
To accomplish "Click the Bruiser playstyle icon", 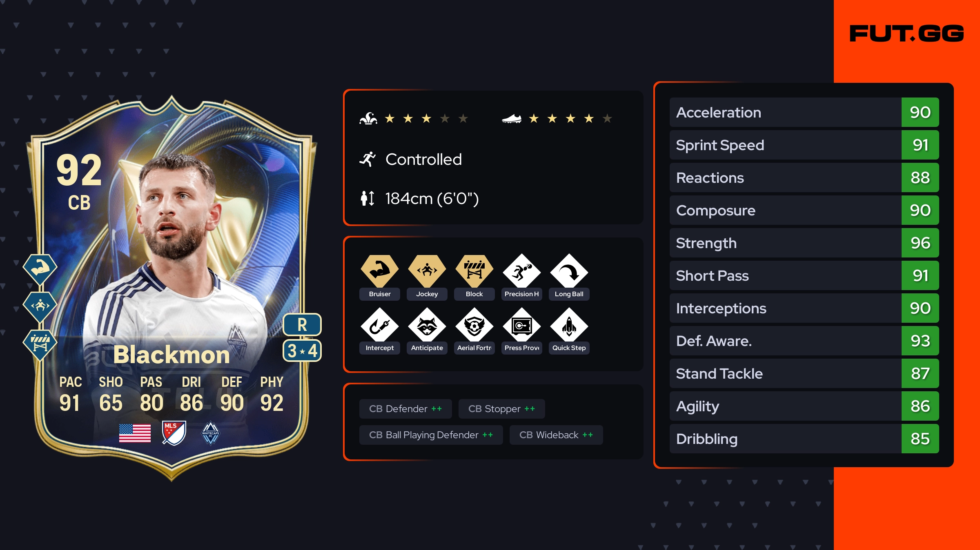I will [x=380, y=271].
